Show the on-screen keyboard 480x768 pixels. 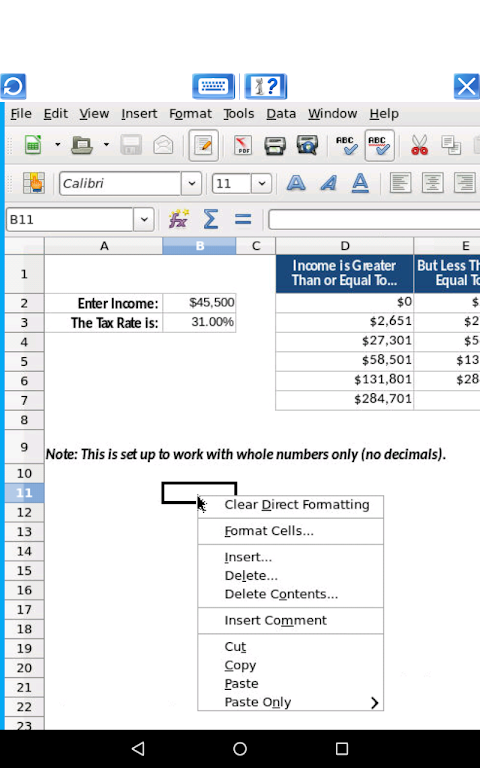tap(213, 86)
